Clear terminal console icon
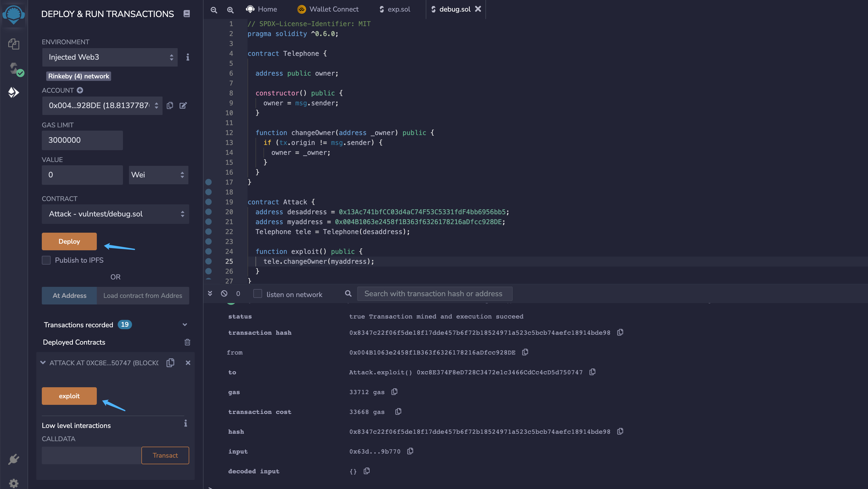This screenshot has height=489, width=868. [x=224, y=293]
